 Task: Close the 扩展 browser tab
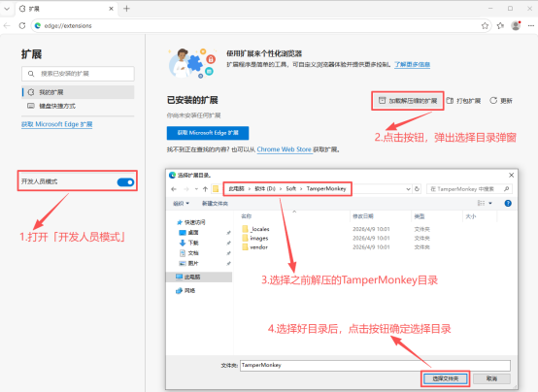click(x=111, y=9)
